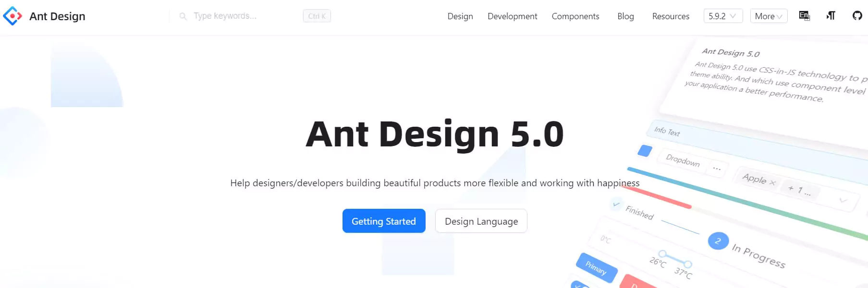Click the 'Help designers/developers building...' tagline
The height and width of the screenshot is (288, 868).
coord(435,183)
